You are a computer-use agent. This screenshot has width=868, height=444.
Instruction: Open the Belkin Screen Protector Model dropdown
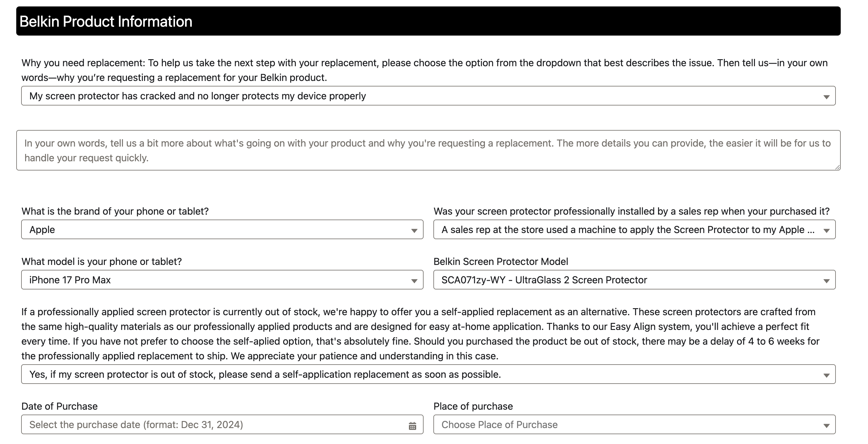pyautogui.click(x=634, y=280)
